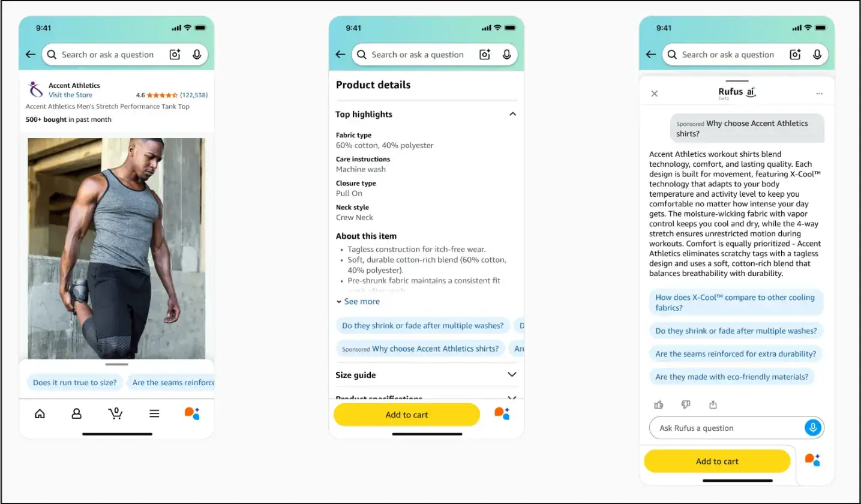Open the hamburger menu icon

coord(154,413)
